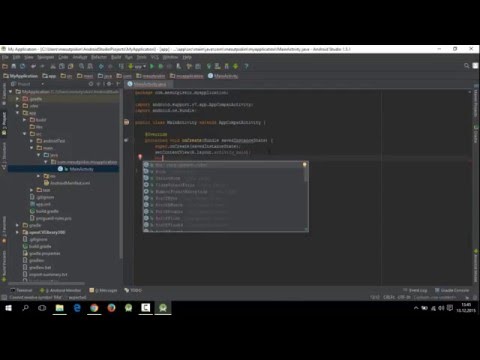Select MainActivity in the project tree
480x360 pixels.
point(81,169)
